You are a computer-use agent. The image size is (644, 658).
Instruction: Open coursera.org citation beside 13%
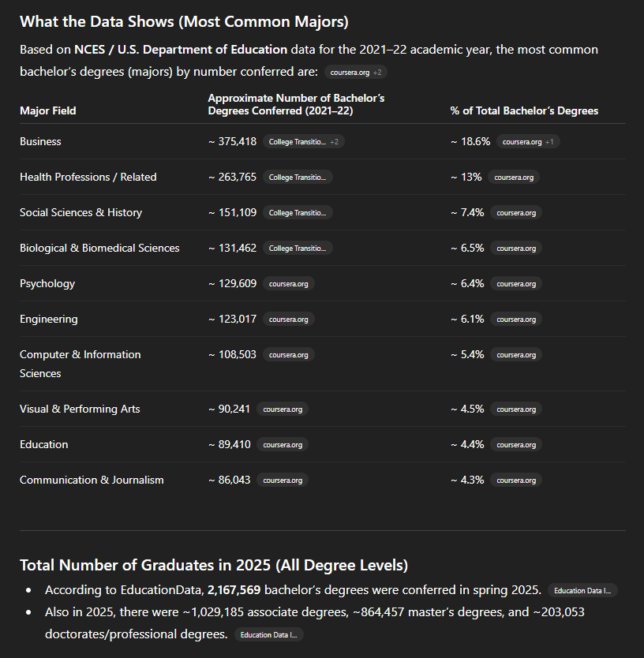coord(514,177)
